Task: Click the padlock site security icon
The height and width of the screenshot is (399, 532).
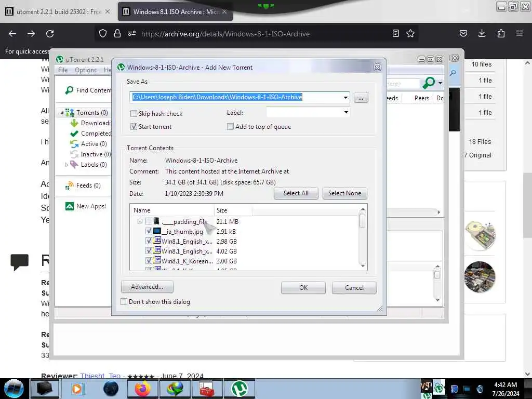Action: 117,33
